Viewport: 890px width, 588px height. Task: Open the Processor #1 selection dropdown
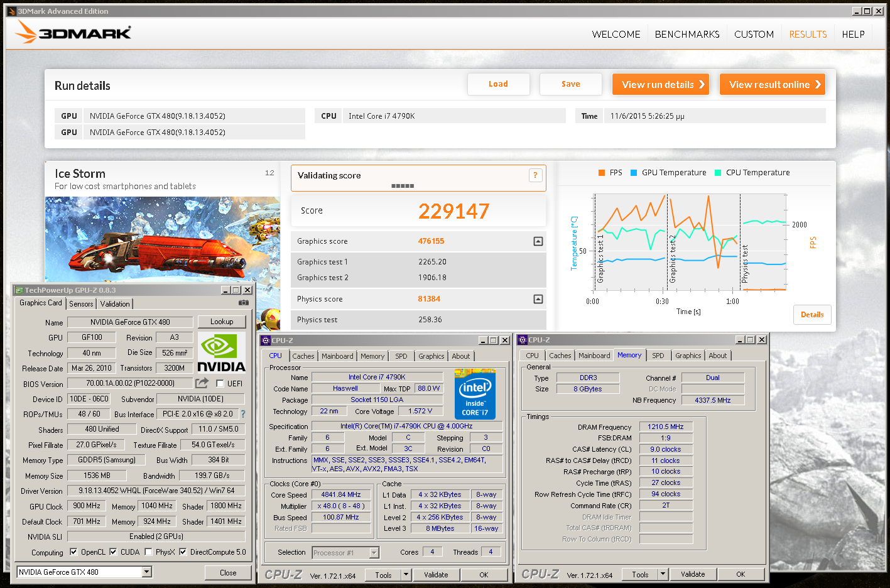point(374,553)
